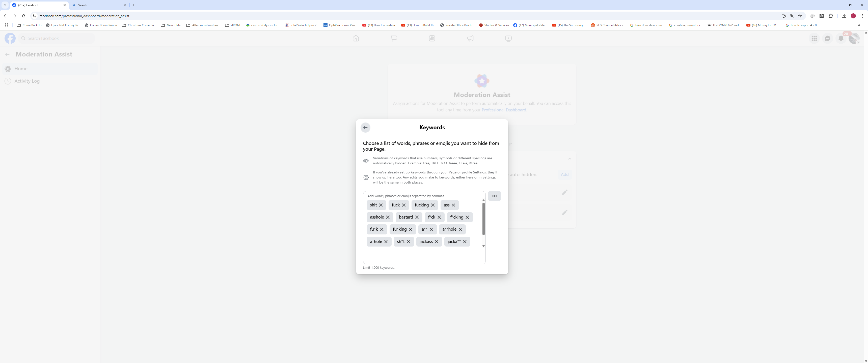Image resolution: width=868 pixels, height=363 pixels.
Task: Open 'Come Back To' bookmark folder
Action: (x=29, y=25)
